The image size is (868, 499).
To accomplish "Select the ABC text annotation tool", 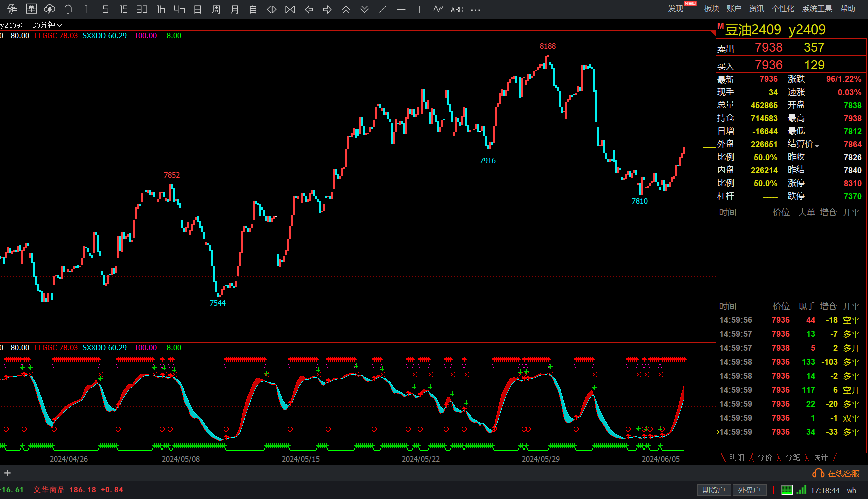I will [457, 9].
